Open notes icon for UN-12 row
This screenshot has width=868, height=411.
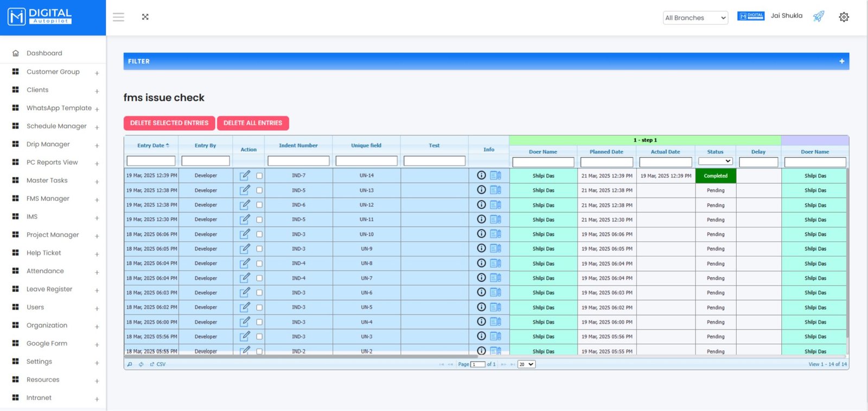pyautogui.click(x=495, y=205)
